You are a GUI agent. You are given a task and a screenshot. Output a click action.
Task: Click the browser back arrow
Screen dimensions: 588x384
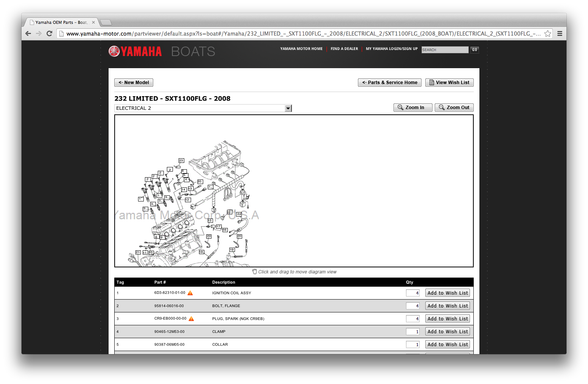28,34
